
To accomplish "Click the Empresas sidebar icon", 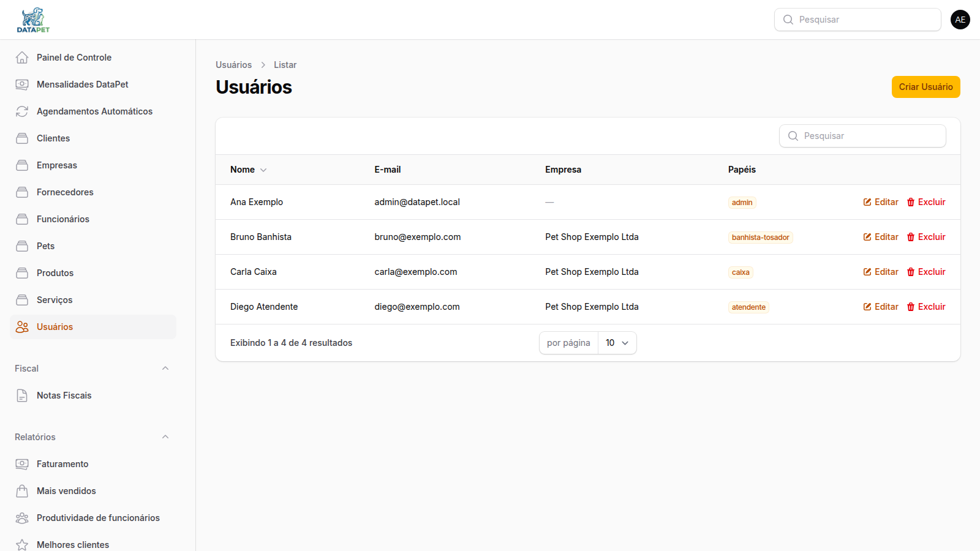I will coord(22,165).
